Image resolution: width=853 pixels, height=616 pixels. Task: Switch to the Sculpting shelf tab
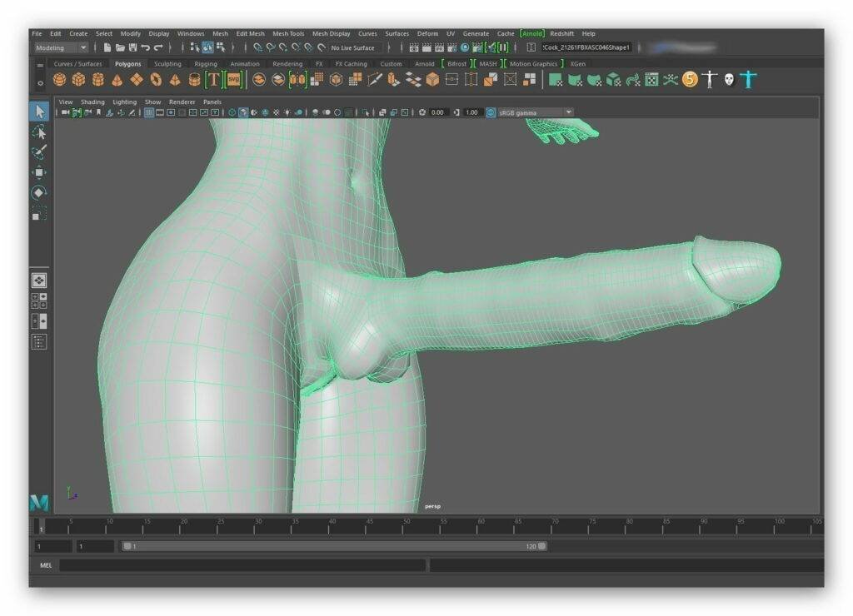[167, 63]
